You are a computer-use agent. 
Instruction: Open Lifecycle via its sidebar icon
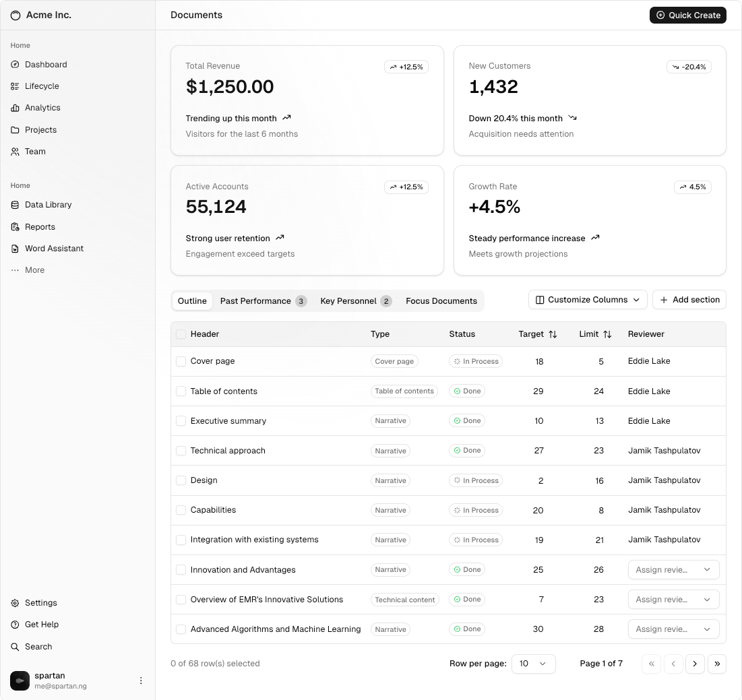pos(15,86)
